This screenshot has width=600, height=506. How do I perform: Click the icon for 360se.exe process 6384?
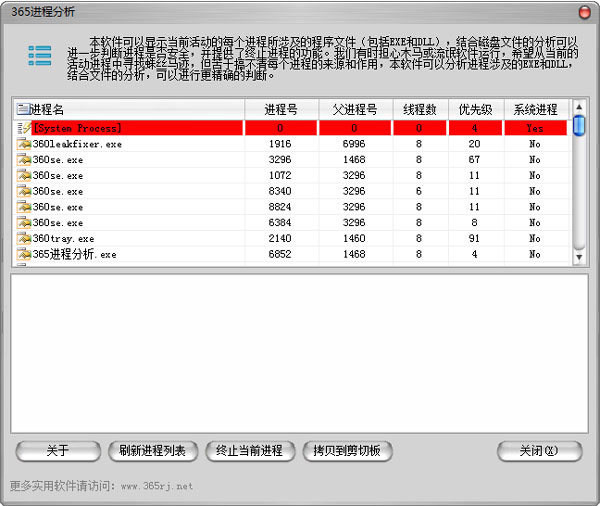tap(24, 222)
